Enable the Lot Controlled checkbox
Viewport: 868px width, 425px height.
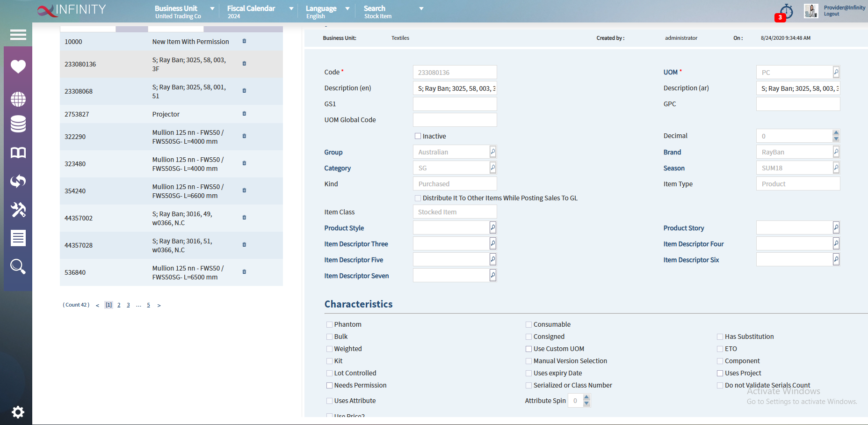tap(329, 373)
